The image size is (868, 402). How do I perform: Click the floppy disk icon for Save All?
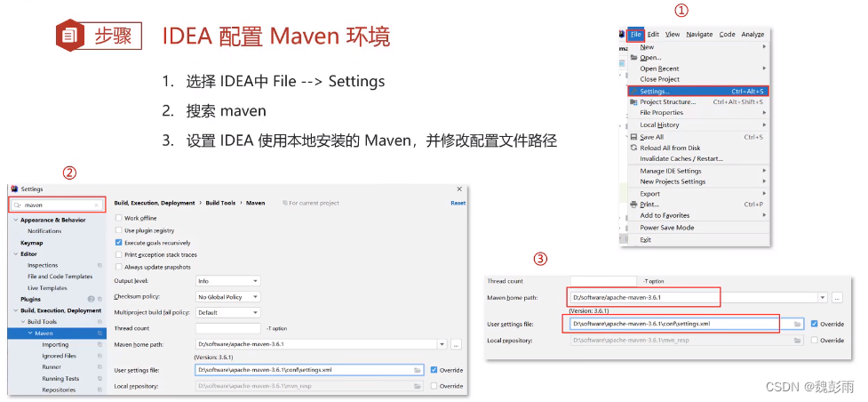coord(633,137)
